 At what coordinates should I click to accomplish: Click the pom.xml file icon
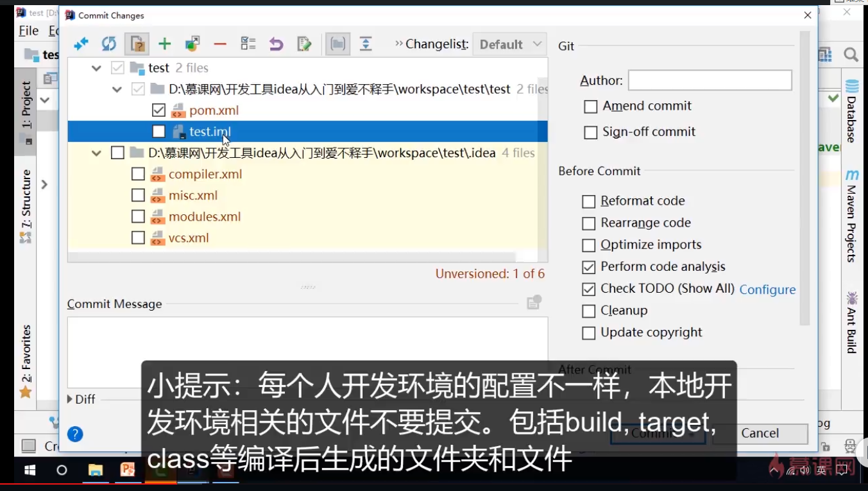[178, 110]
